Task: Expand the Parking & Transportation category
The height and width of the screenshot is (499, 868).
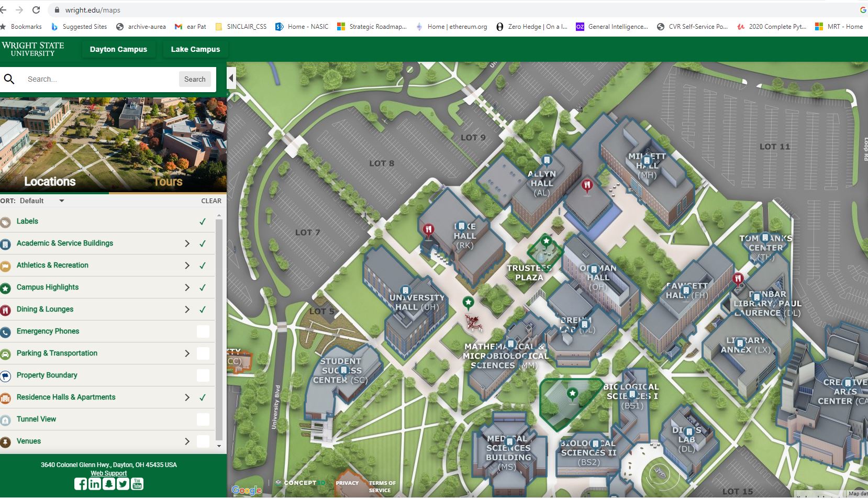Action: (x=187, y=353)
